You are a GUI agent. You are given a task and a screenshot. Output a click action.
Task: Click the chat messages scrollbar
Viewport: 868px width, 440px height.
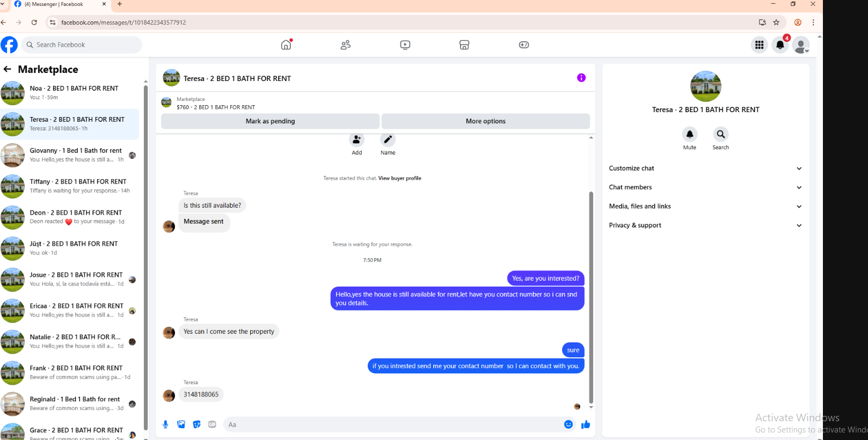(591, 297)
